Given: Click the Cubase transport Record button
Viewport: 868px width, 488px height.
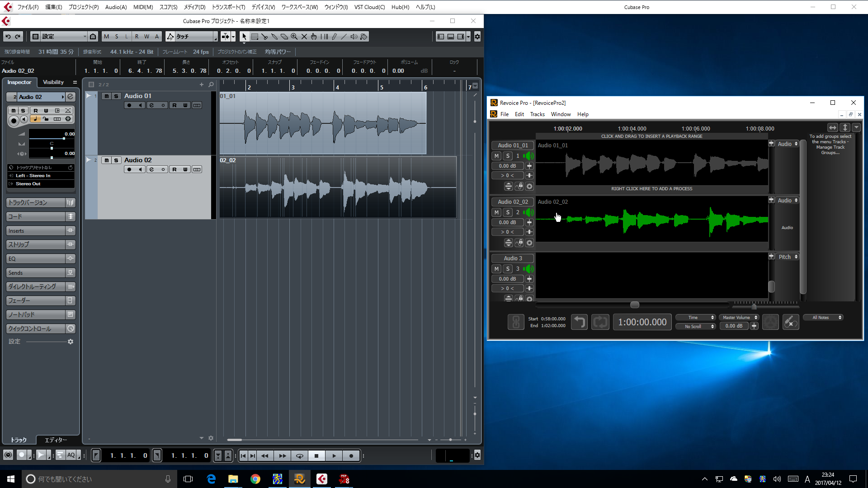Looking at the screenshot, I should pos(351,456).
